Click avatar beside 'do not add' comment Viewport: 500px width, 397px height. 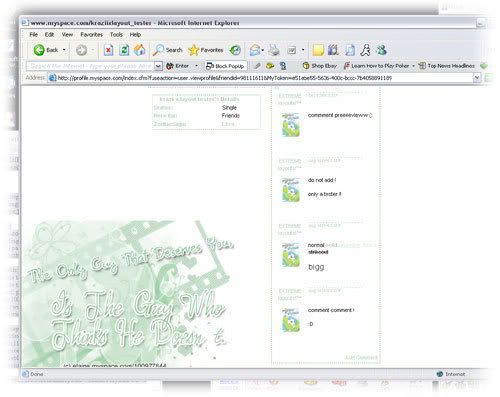(x=291, y=190)
